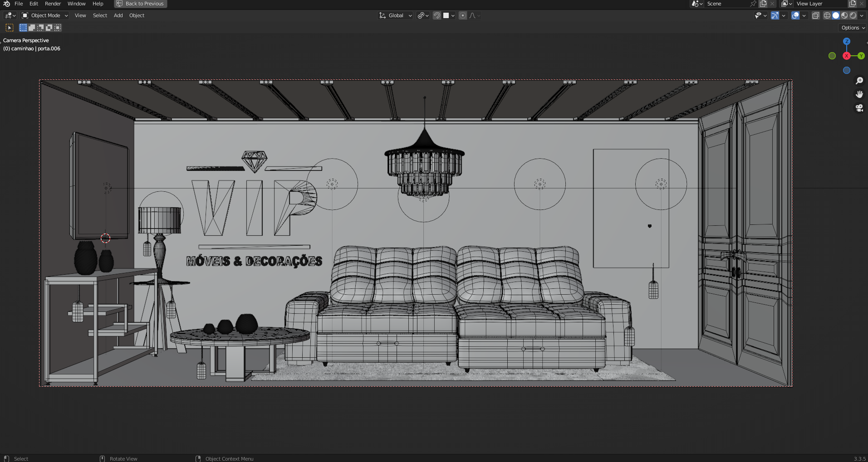Toggle the camera view icon
Screen dimensions: 868x462
point(859,108)
